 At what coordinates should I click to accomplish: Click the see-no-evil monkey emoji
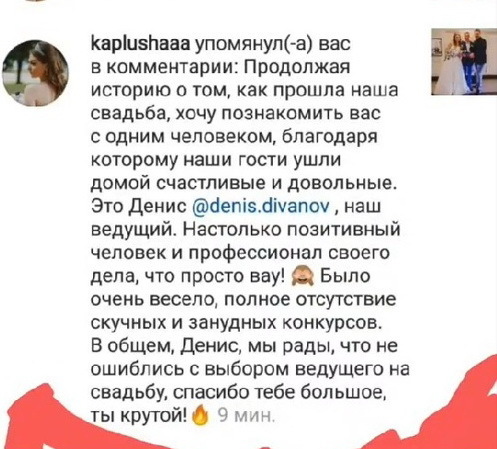303,277
